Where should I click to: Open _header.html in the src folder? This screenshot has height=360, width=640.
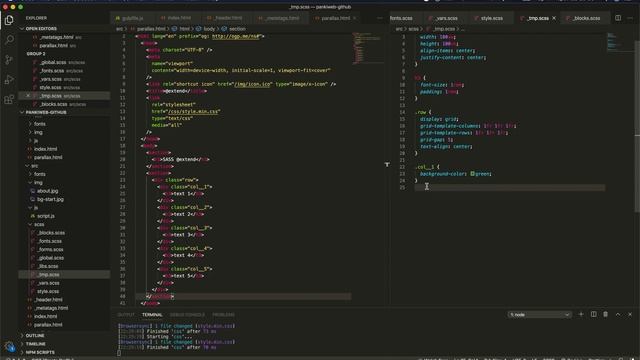pyautogui.click(x=49, y=300)
